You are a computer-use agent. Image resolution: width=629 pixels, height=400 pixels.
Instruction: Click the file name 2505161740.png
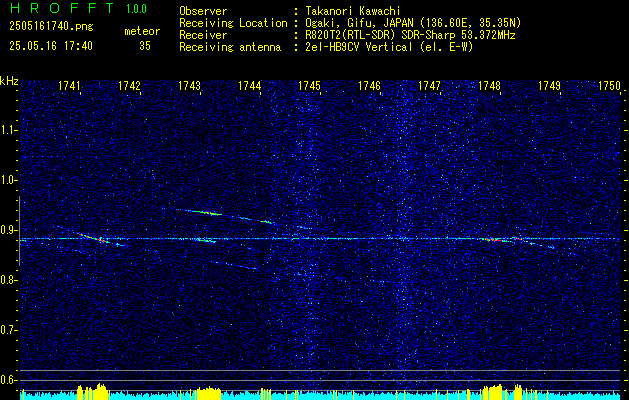51,27
